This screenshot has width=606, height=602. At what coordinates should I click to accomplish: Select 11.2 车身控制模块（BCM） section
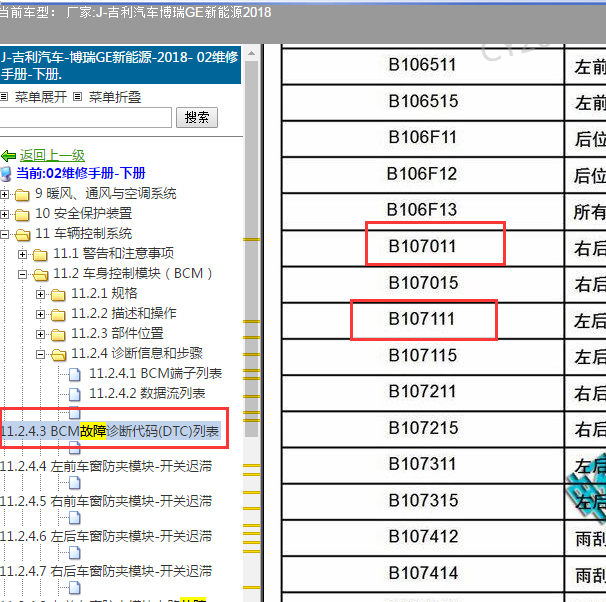[133, 274]
